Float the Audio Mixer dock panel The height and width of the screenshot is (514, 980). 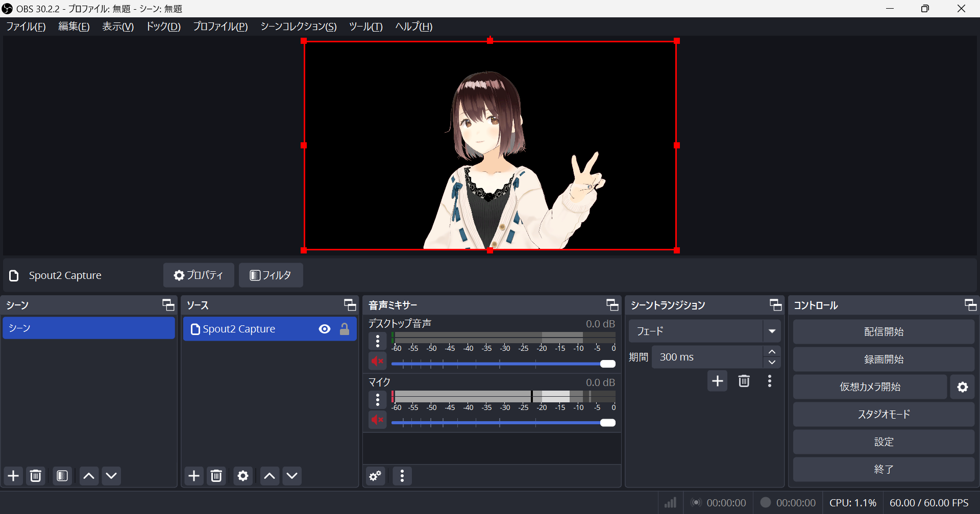click(612, 305)
